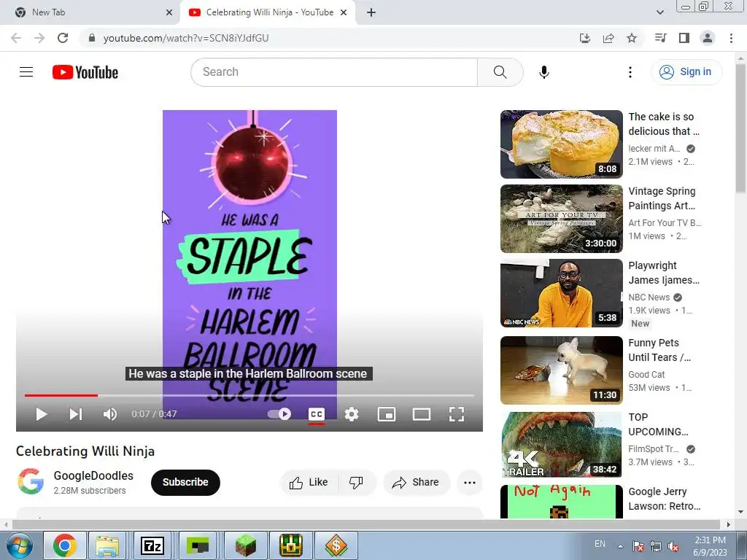
Task: Open Chrome media controls icon
Action: [x=660, y=38]
